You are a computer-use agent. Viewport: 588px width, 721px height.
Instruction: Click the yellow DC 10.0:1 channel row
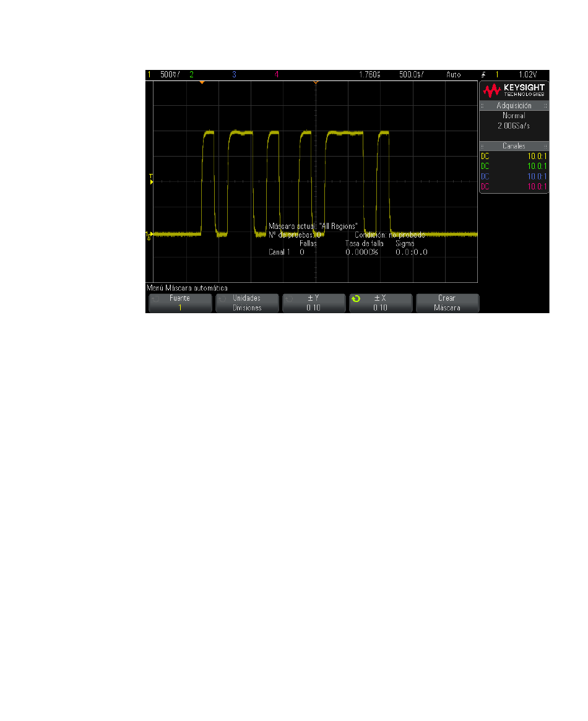coord(514,157)
